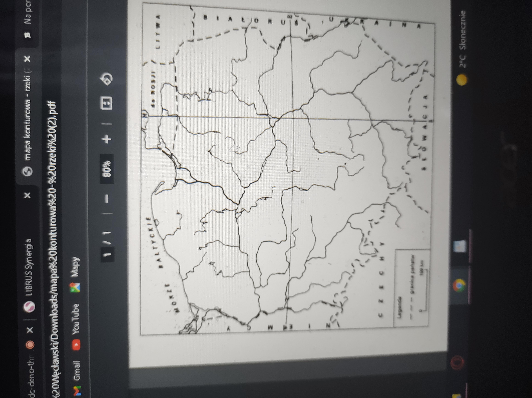Image resolution: width=532 pixels, height=398 pixels.
Task: Close the dc-deno tab
Action: coord(30,330)
